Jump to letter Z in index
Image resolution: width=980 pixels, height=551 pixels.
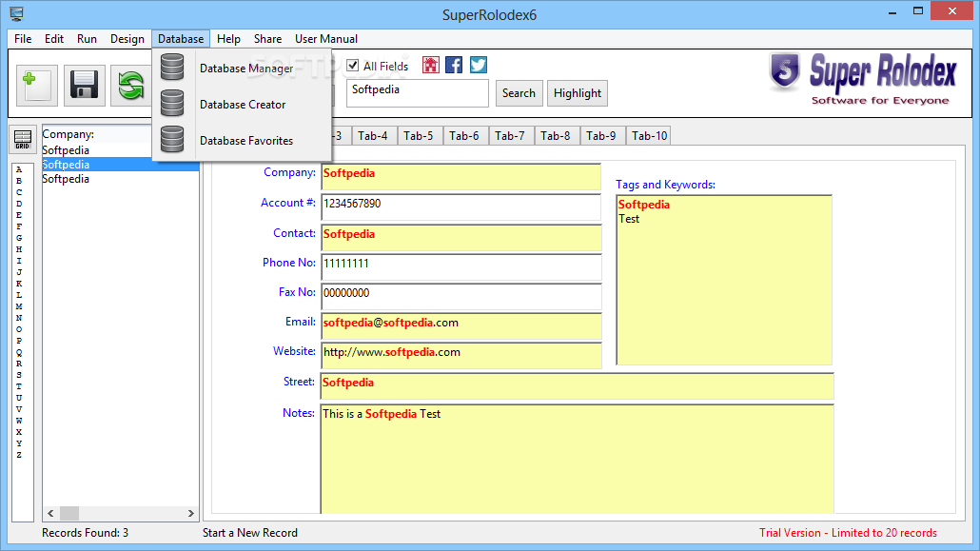point(19,455)
